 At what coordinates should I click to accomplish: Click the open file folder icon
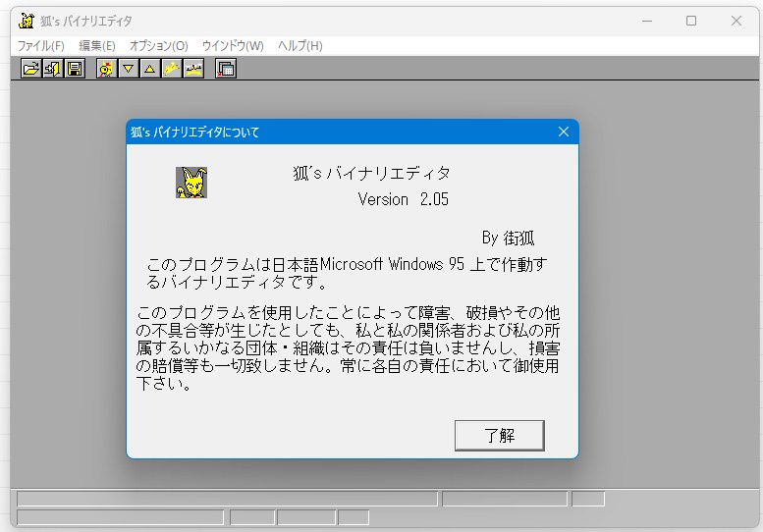point(31,69)
